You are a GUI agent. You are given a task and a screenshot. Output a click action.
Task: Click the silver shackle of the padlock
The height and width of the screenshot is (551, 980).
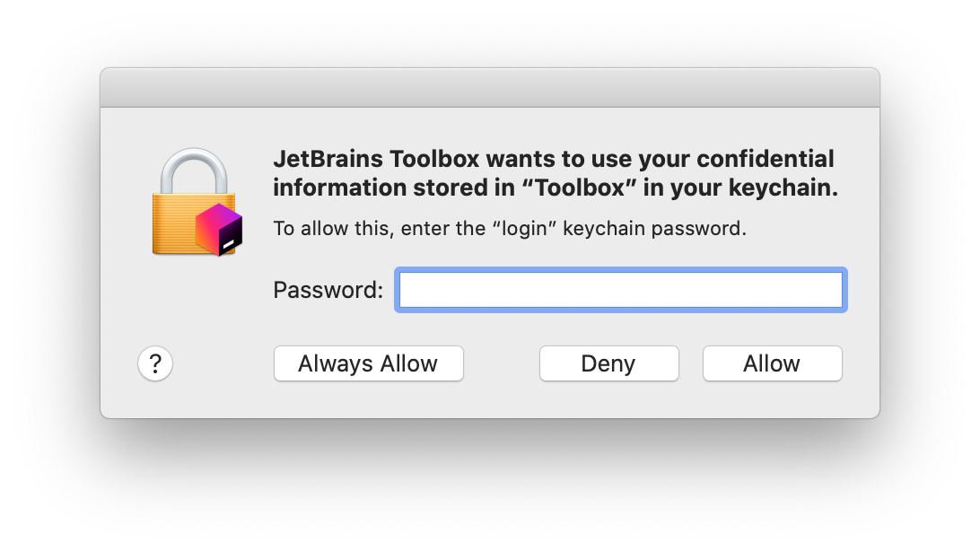pos(193,172)
